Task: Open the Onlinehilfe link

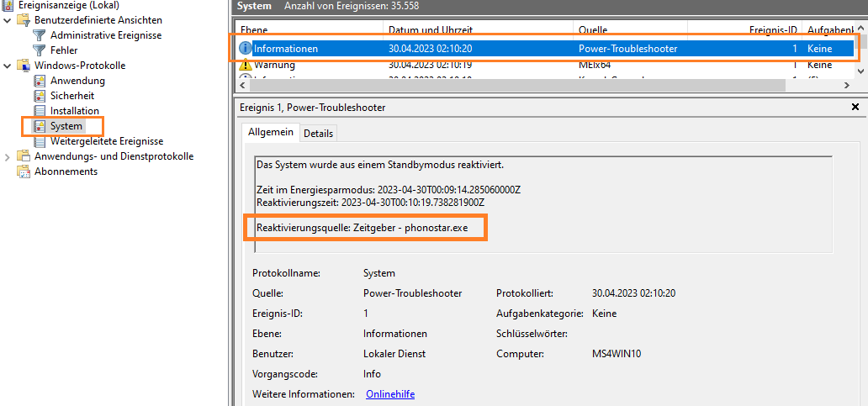Action: coord(390,394)
